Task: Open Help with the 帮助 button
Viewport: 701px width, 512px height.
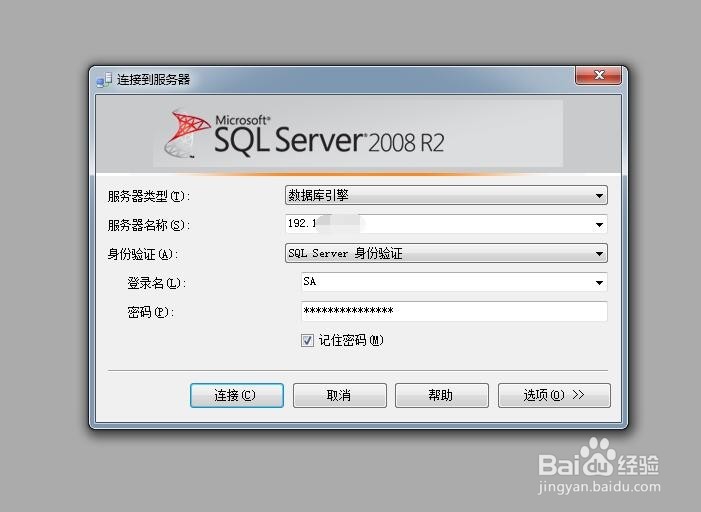Action: (x=441, y=395)
